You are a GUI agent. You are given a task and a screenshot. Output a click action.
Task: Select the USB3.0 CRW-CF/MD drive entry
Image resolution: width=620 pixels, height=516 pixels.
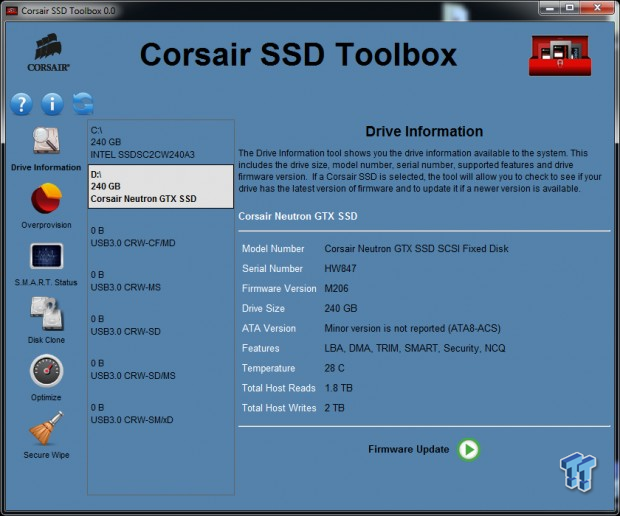(161, 236)
